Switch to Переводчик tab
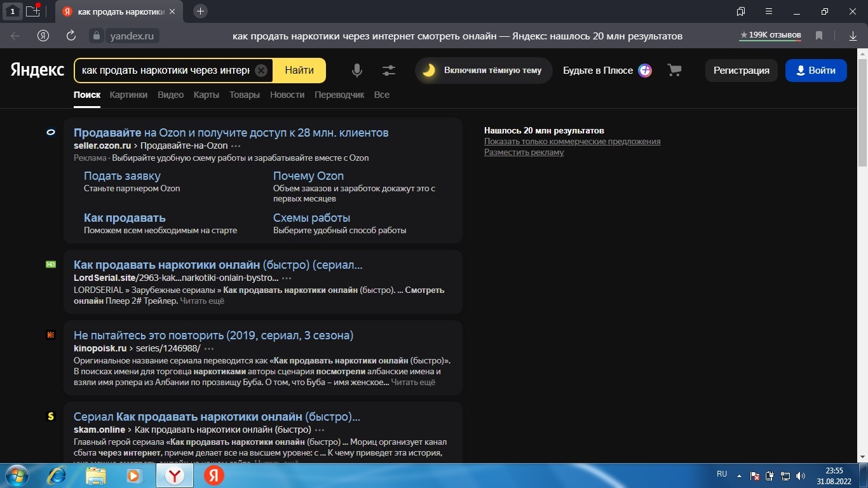Screen dimensions: 868x488 coord(339,95)
